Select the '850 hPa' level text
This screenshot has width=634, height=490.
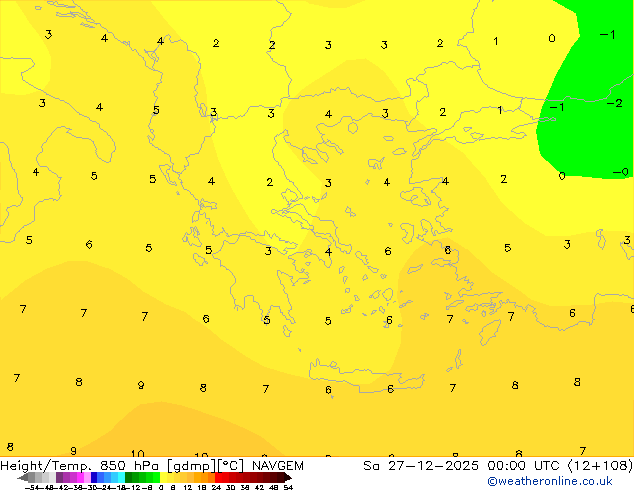coord(129,466)
